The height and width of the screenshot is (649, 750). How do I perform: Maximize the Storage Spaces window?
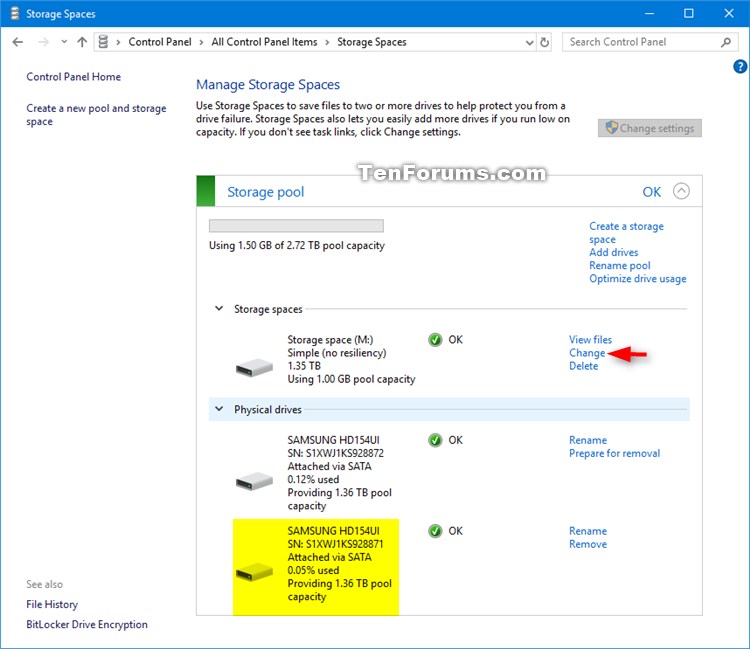(x=689, y=13)
